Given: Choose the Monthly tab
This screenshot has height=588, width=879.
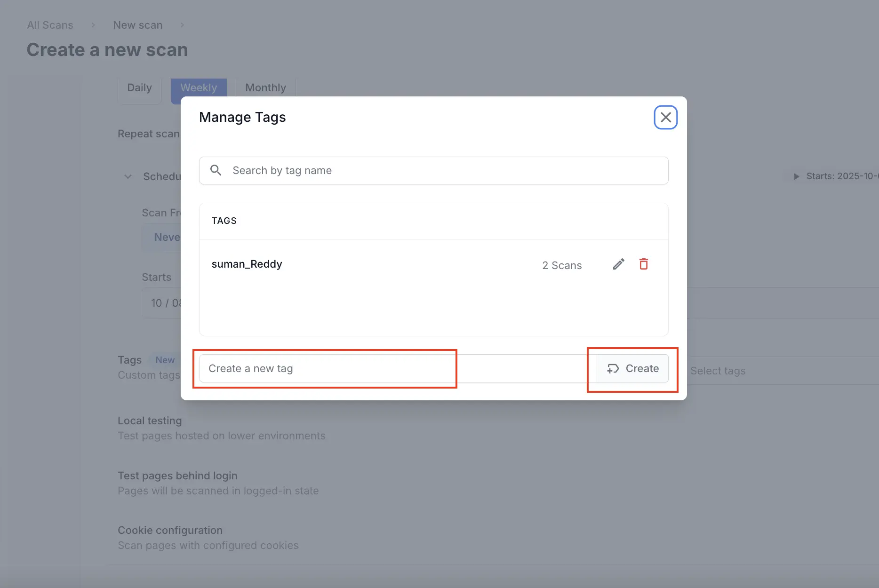Looking at the screenshot, I should [265, 88].
